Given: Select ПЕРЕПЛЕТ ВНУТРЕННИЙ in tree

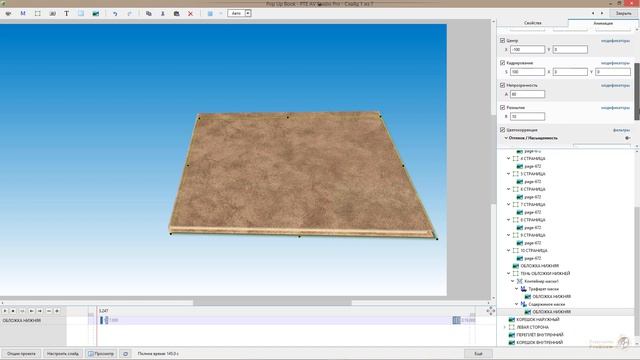Looking at the screenshot, I should click(x=540, y=335).
